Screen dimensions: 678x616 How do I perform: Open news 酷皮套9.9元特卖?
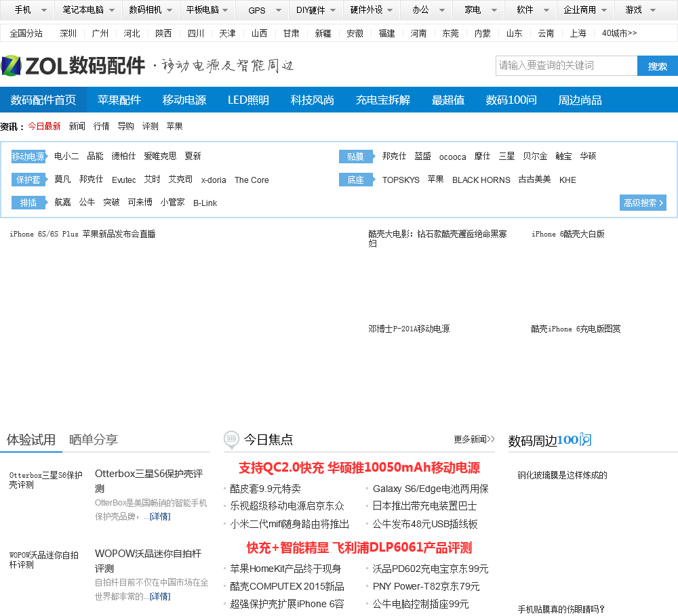[x=265, y=489]
